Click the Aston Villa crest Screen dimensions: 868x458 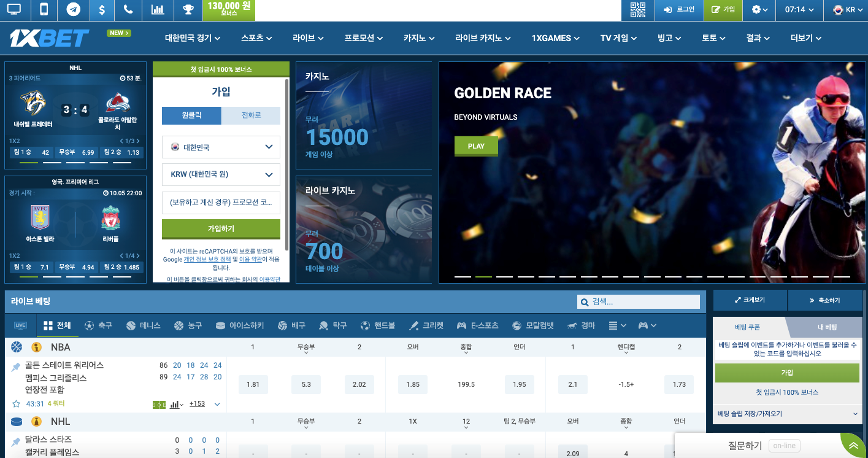(40, 218)
